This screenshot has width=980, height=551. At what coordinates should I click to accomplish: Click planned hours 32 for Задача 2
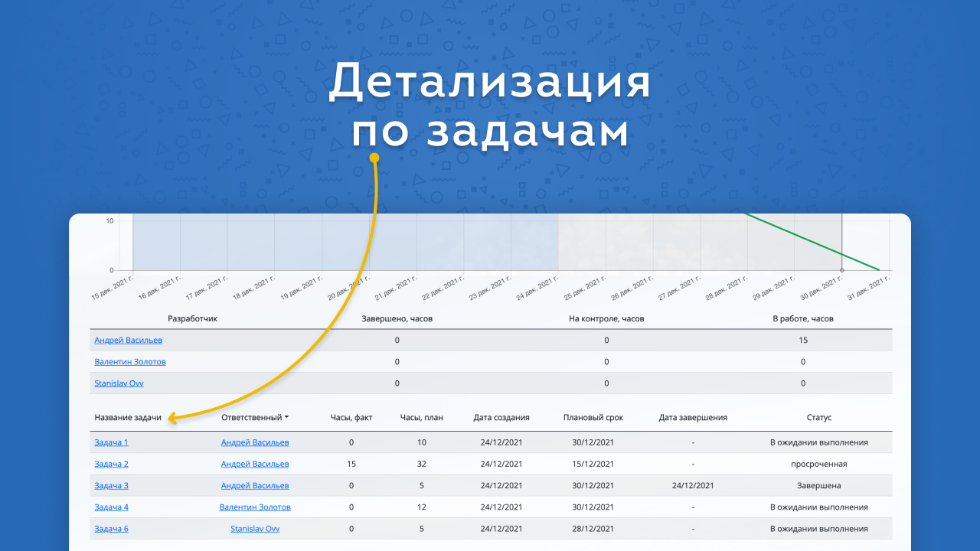pos(422,464)
